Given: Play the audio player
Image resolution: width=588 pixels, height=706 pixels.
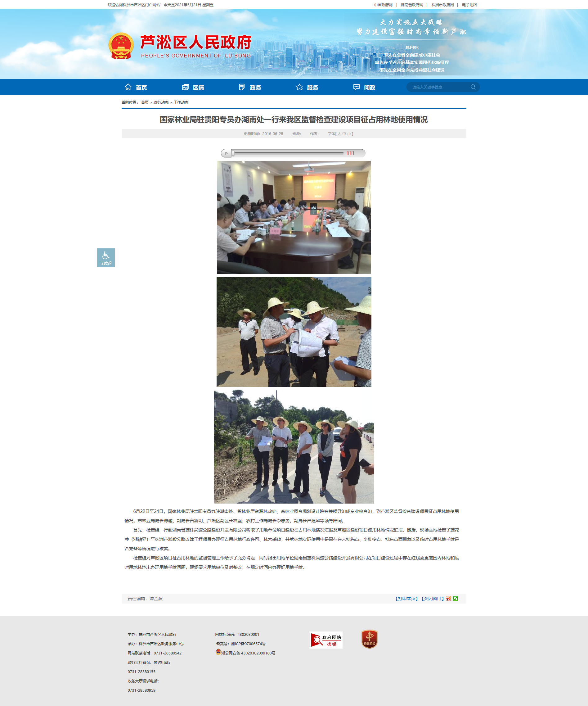Looking at the screenshot, I should pos(226,153).
